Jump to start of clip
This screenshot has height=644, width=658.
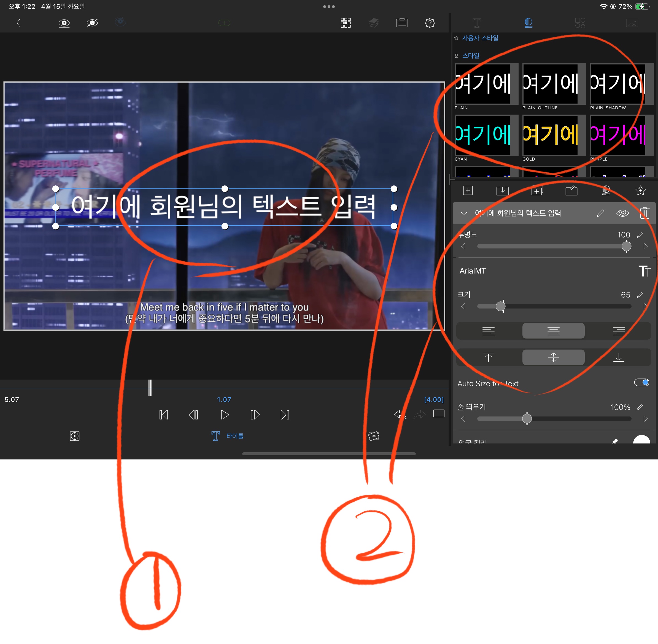164,415
